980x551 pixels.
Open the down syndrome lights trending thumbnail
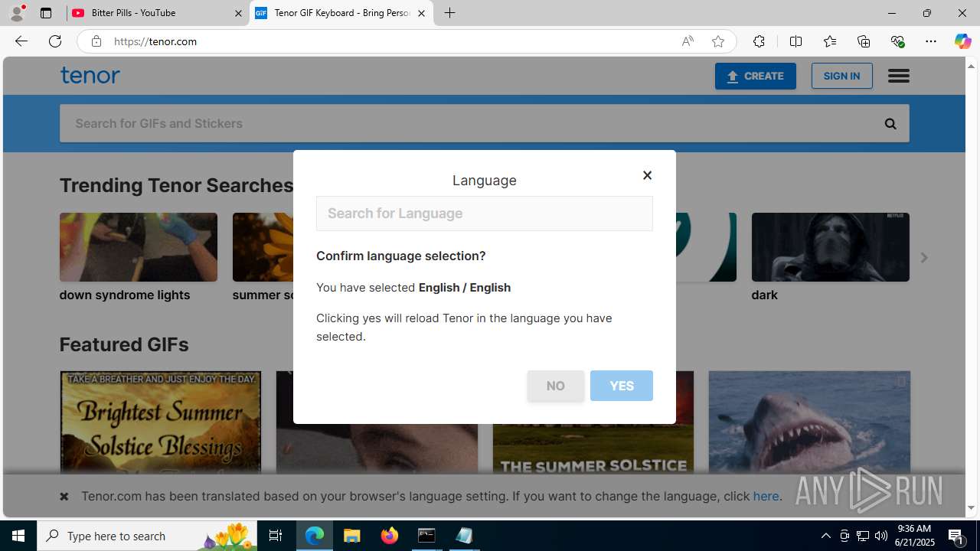[x=138, y=247]
